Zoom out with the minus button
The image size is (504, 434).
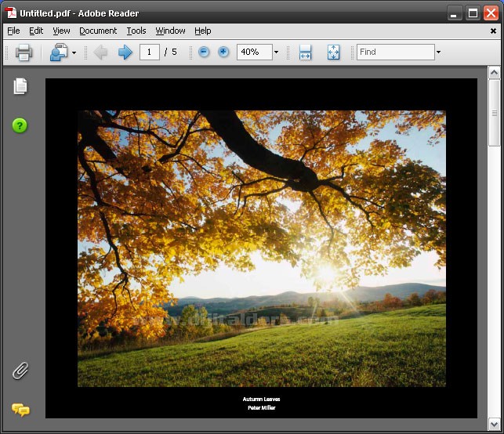coord(204,52)
